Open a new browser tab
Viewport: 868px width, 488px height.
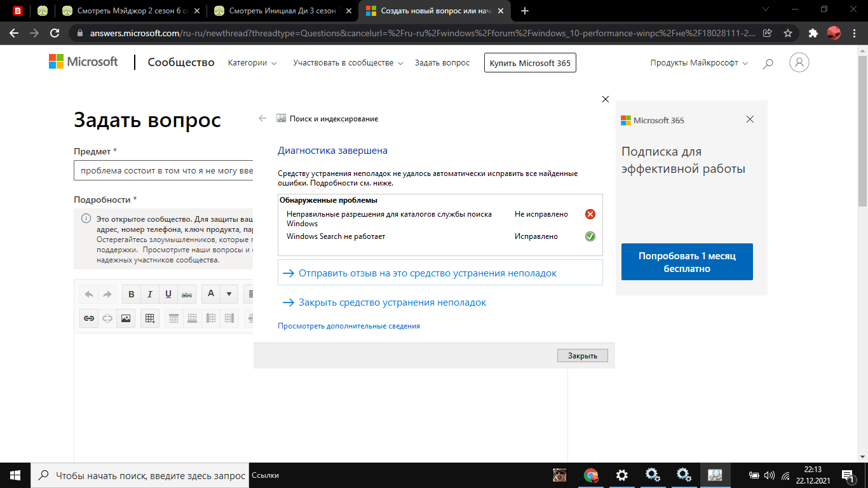pyautogui.click(x=525, y=11)
